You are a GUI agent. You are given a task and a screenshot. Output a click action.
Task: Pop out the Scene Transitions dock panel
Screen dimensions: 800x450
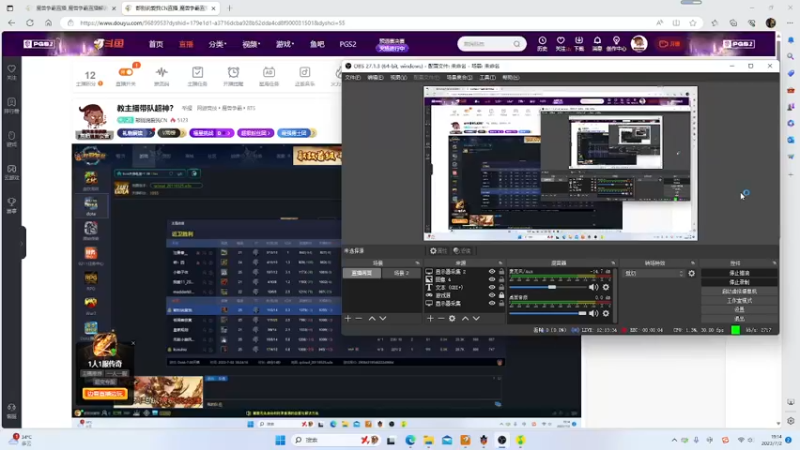click(693, 263)
